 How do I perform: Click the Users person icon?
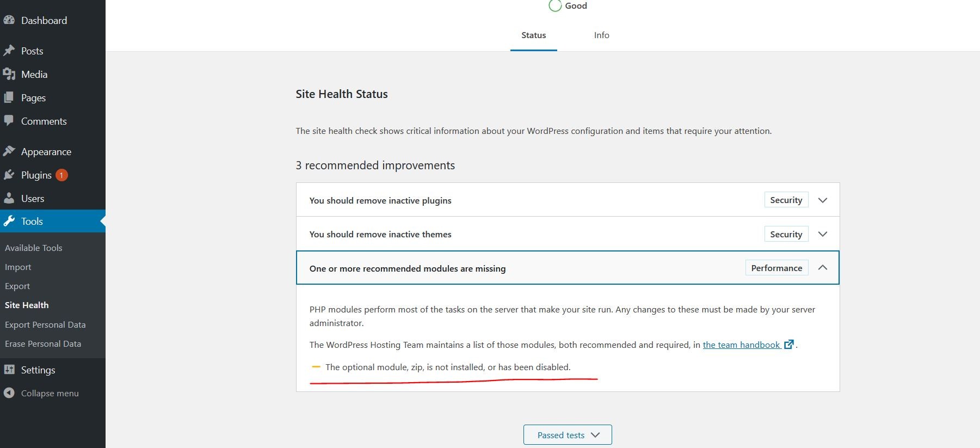click(x=9, y=198)
